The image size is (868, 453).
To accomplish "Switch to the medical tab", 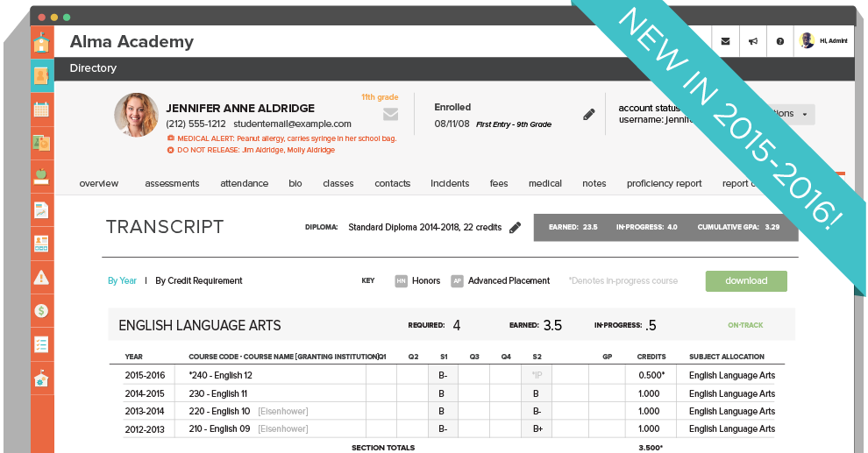I will click(544, 184).
